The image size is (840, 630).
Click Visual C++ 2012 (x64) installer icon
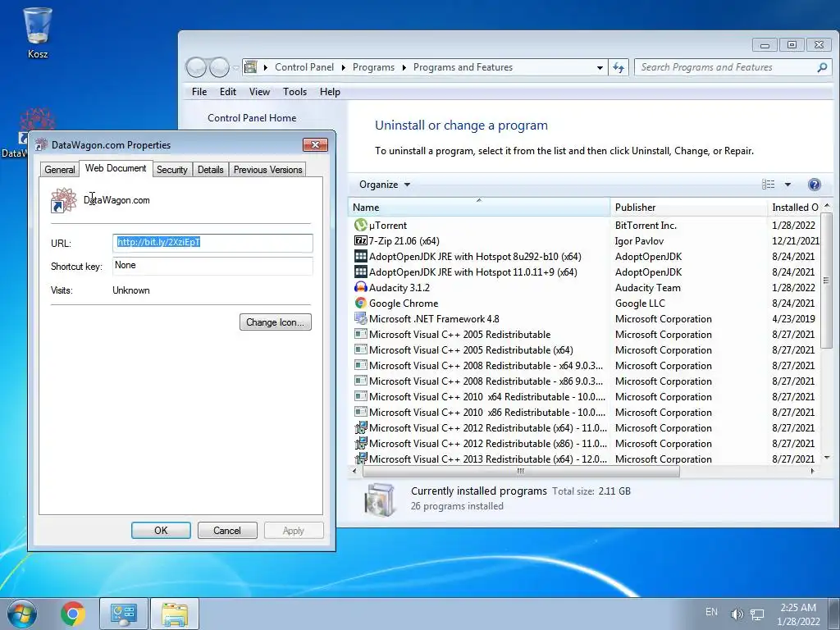click(x=361, y=428)
